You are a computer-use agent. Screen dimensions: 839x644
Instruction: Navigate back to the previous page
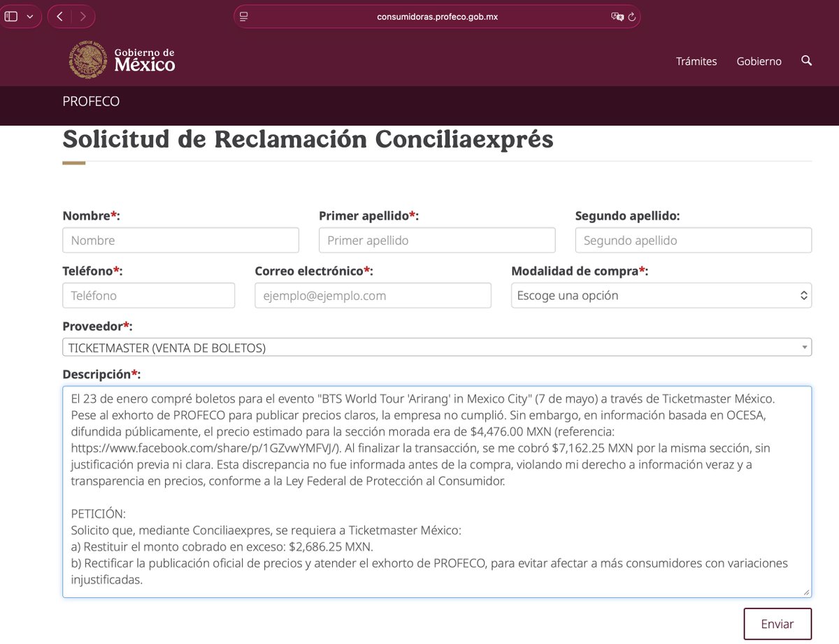point(59,15)
